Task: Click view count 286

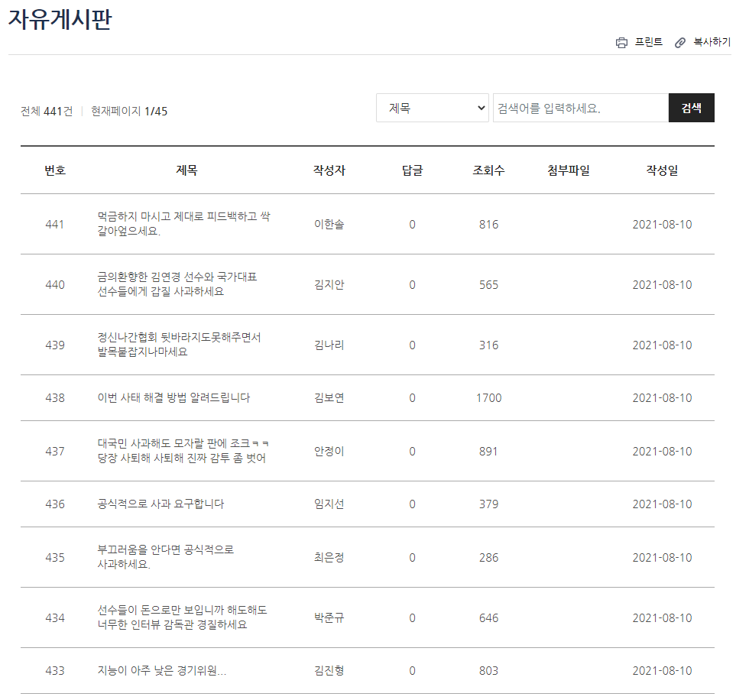Action: coord(488,557)
